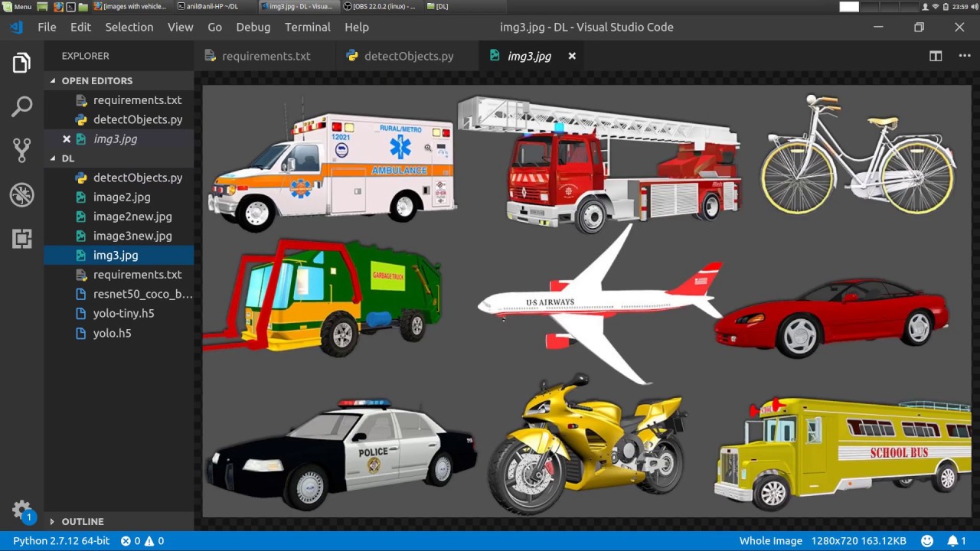
Task: Select the resnet50_coco_b... file
Action: coord(119,294)
